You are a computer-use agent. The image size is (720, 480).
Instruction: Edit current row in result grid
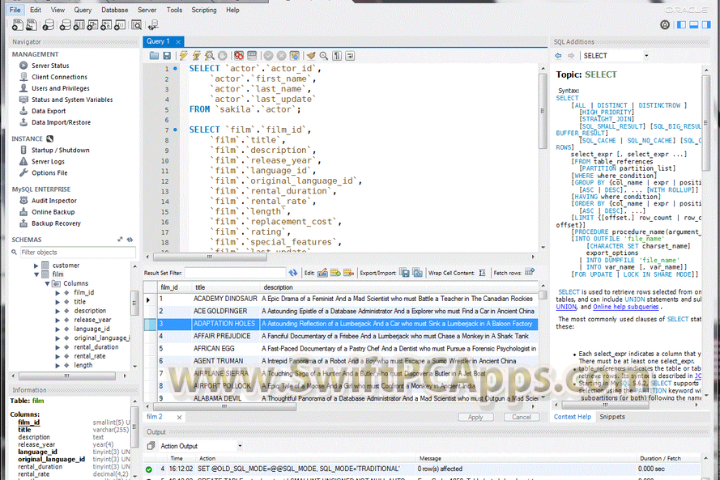click(322, 273)
